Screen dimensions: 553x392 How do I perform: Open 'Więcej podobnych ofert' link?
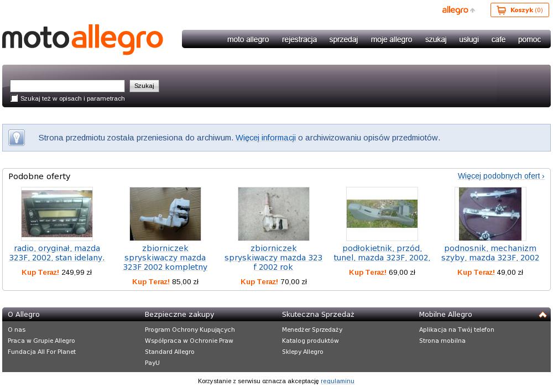(501, 176)
